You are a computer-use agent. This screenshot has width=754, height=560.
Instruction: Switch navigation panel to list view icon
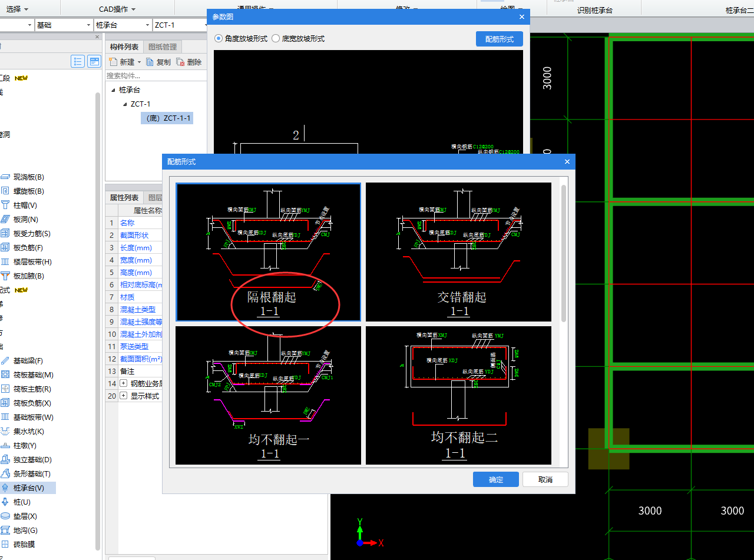[78, 61]
